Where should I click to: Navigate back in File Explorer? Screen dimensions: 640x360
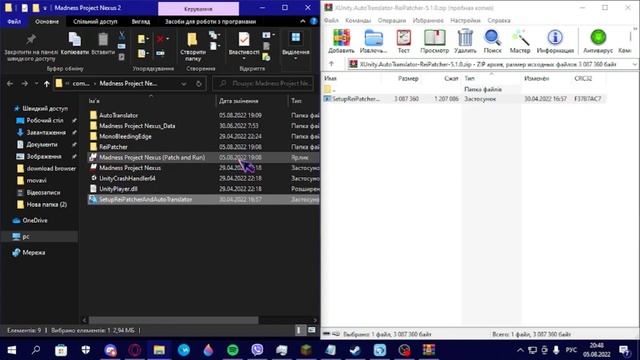10,83
